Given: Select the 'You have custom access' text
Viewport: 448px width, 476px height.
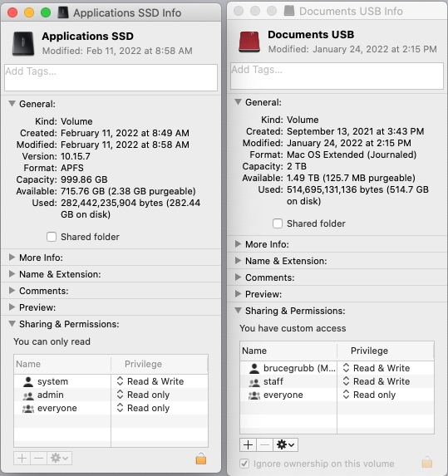Looking at the screenshot, I should click(x=293, y=328).
